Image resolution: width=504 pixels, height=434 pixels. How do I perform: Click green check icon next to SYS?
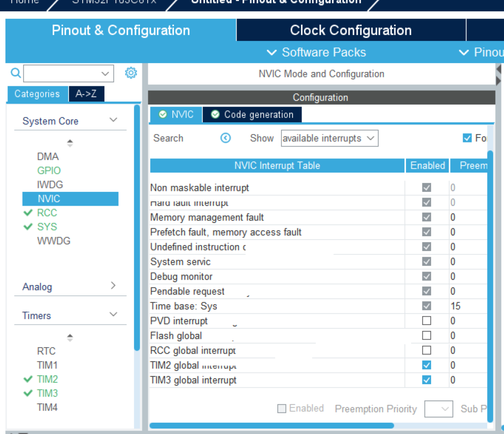pyautogui.click(x=28, y=227)
